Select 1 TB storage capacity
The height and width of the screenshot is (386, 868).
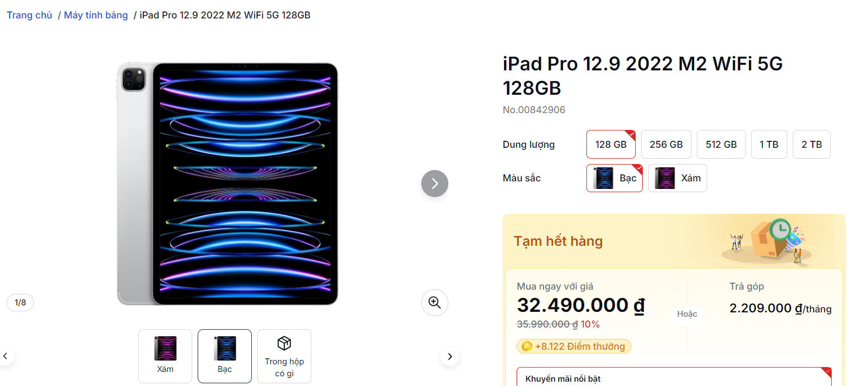[768, 145]
